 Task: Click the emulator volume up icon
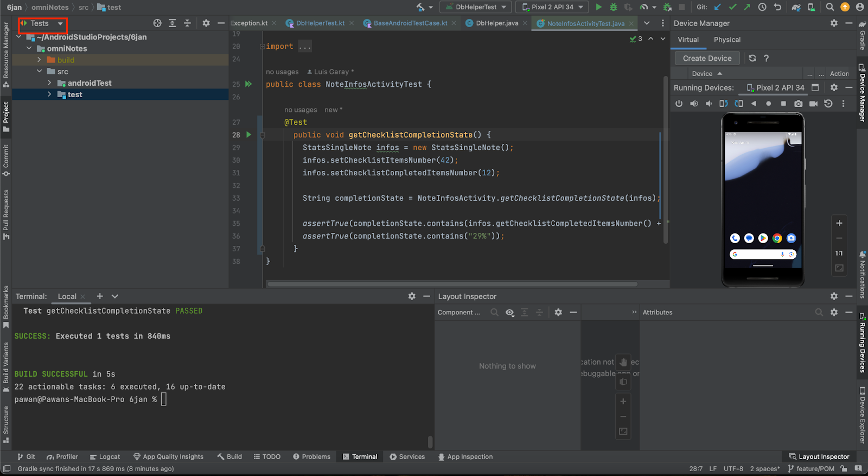694,104
